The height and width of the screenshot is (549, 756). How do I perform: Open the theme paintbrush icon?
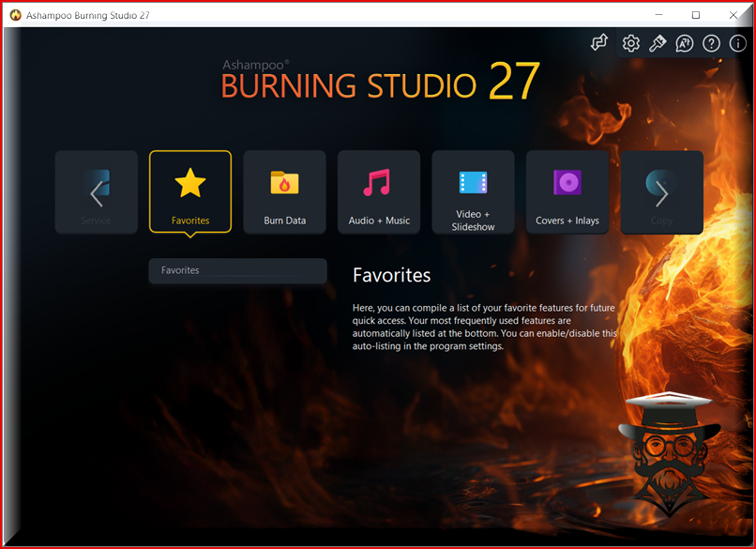point(658,43)
